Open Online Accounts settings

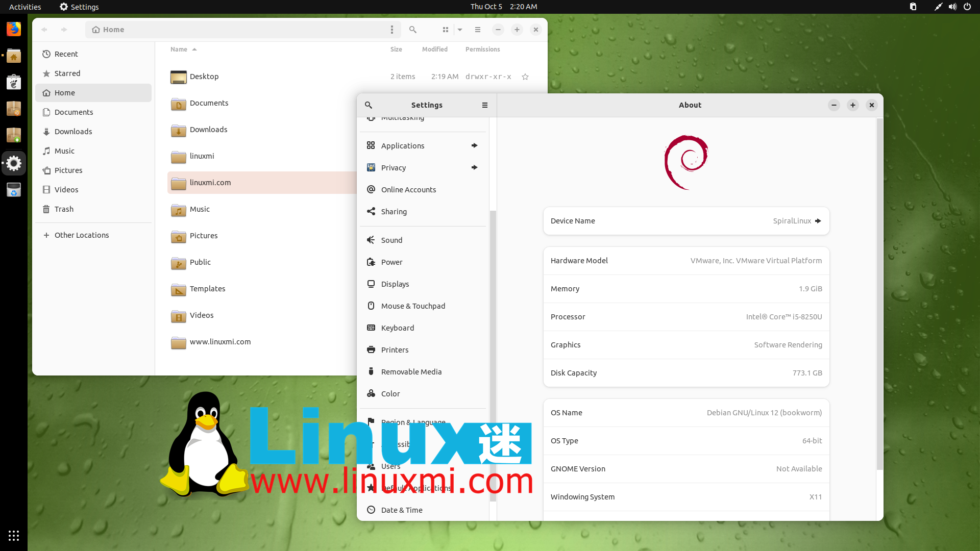[x=423, y=190]
